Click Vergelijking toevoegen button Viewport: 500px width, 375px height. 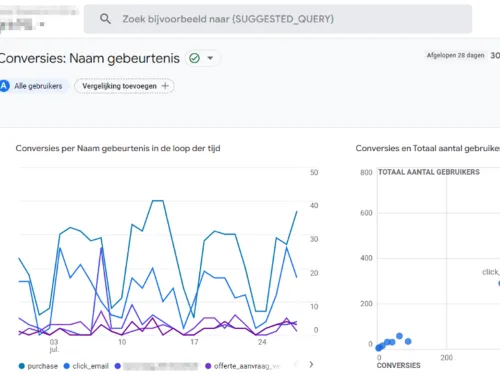click(x=124, y=86)
